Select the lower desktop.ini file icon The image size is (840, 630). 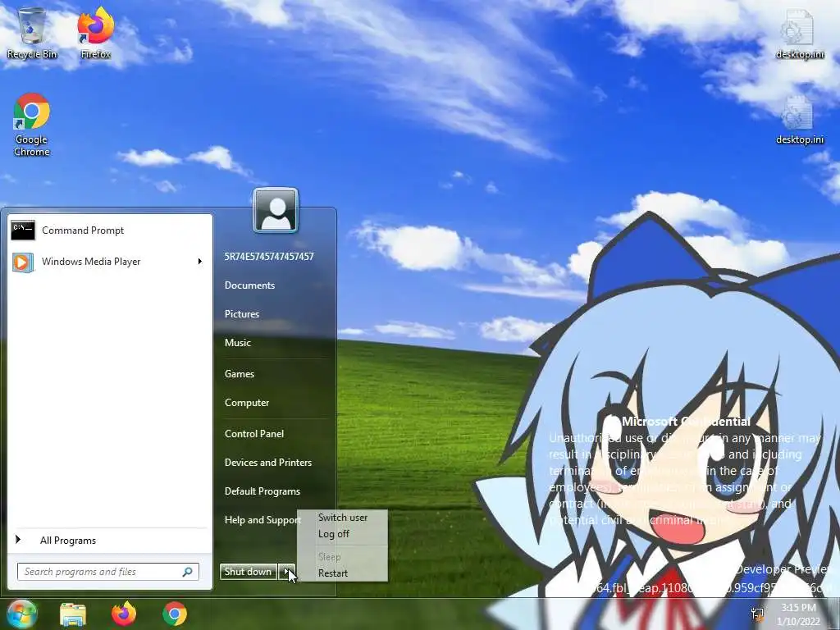pos(799,120)
